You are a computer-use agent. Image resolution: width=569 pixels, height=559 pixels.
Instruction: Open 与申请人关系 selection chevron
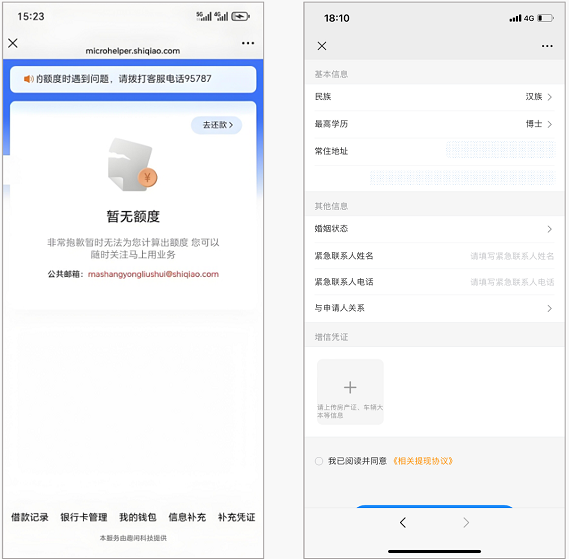[x=549, y=308]
